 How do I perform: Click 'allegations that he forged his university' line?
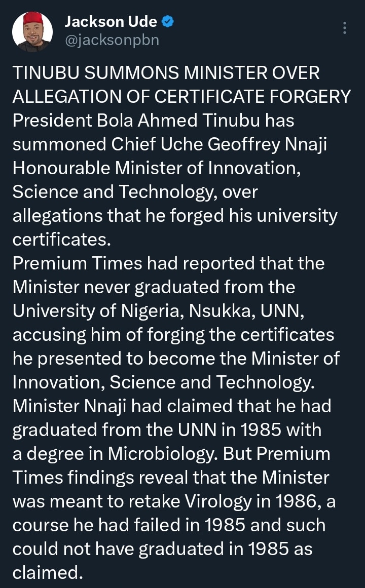[175, 216]
